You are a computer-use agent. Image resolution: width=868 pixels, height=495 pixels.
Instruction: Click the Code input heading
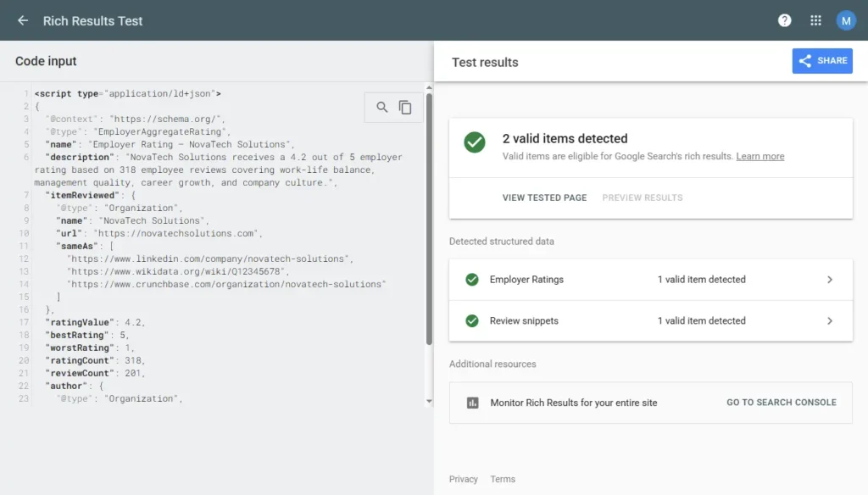pyautogui.click(x=46, y=61)
